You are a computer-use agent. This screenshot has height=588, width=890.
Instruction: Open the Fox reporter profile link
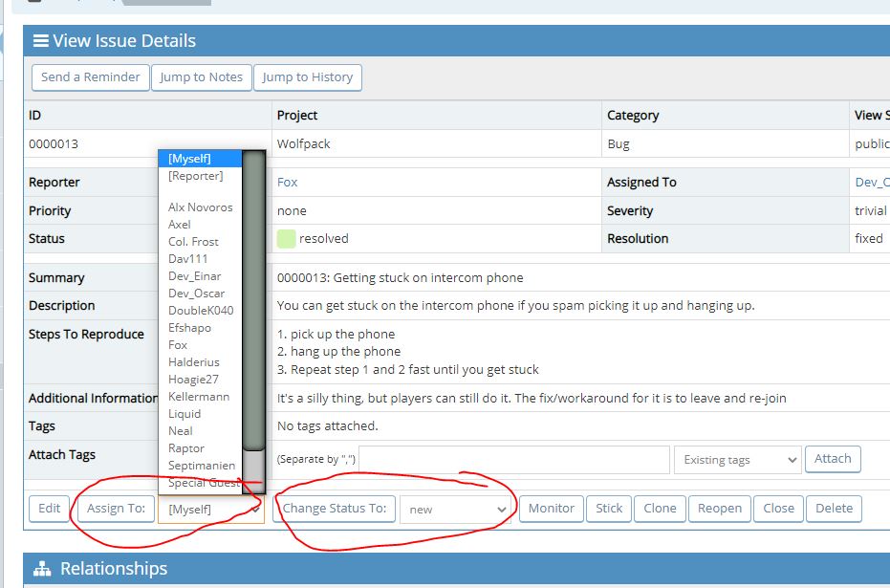287,183
